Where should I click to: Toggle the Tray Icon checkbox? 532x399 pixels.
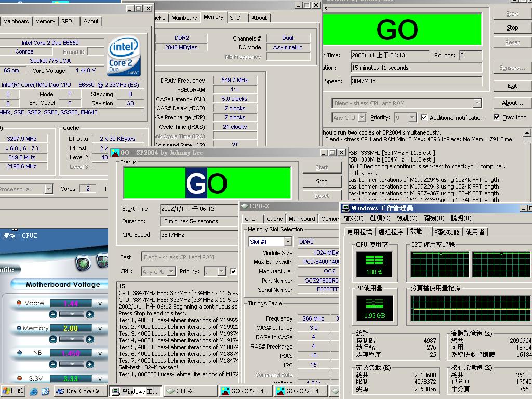[497, 117]
